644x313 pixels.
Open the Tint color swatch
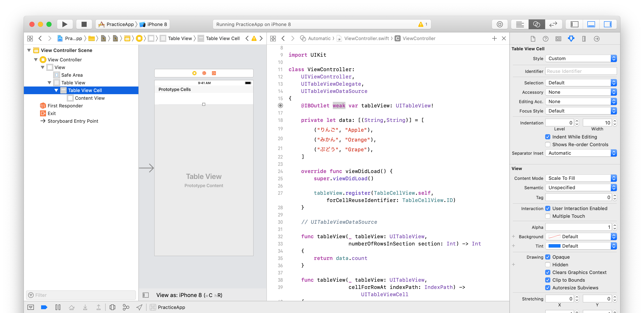click(554, 246)
